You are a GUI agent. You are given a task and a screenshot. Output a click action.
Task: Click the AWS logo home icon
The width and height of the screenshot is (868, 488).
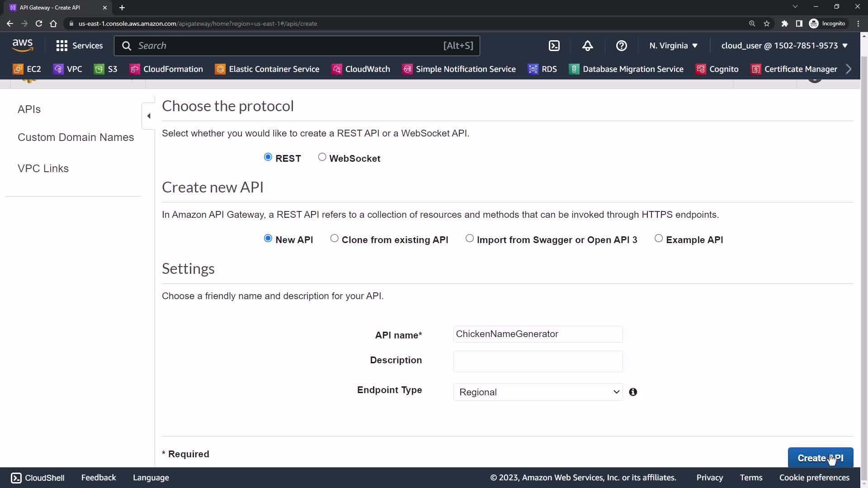[23, 45]
